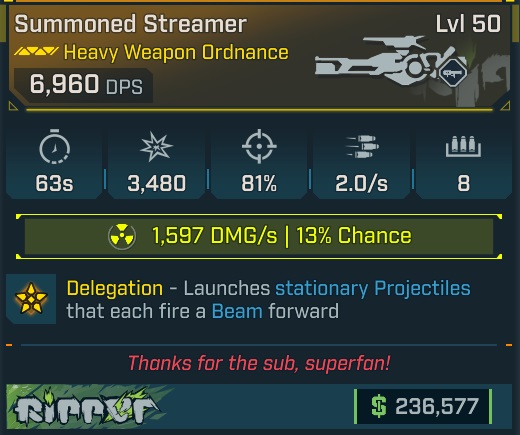The width and height of the screenshot is (520, 435).
Task: Click the Beam keyword link
Action: click(x=237, y=311)
